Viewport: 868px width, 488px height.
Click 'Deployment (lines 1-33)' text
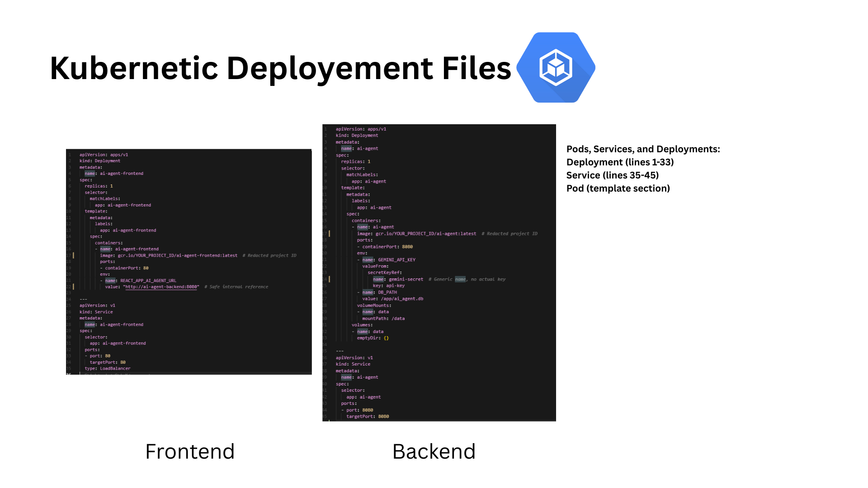click(620, 162)
